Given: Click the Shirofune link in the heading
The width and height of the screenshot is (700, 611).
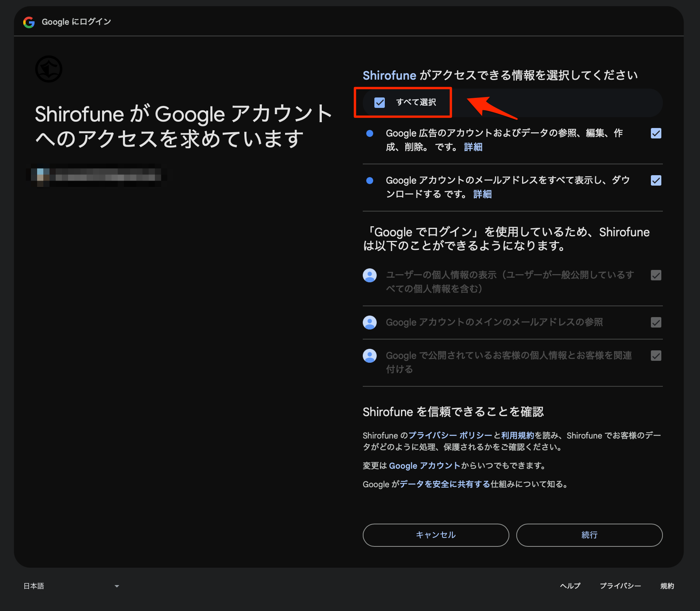Looking at the screenshot, I should tap(389, 75).
